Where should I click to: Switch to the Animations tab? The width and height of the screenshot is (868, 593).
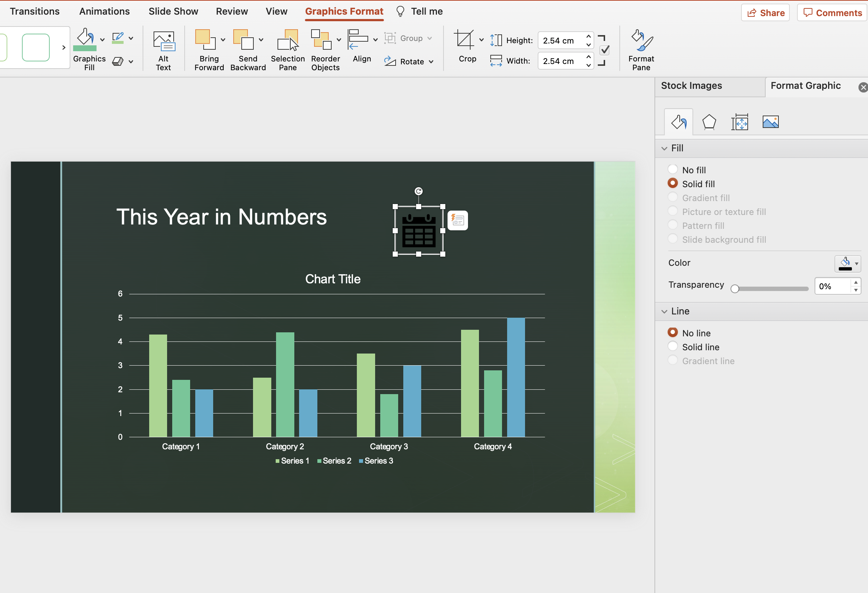105,12
